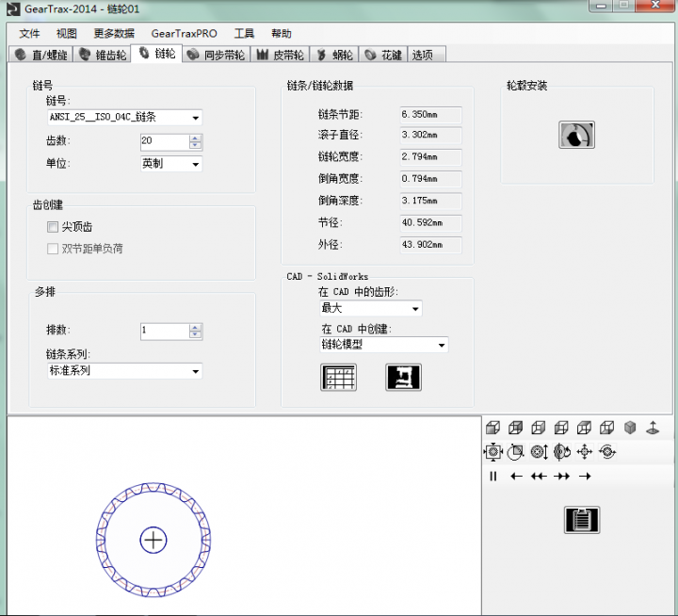Image resolution: width=678 pixels, height=616 pixels.
Task: Click the create-in-CAD black icon button
Action: [x=403, y=377]
